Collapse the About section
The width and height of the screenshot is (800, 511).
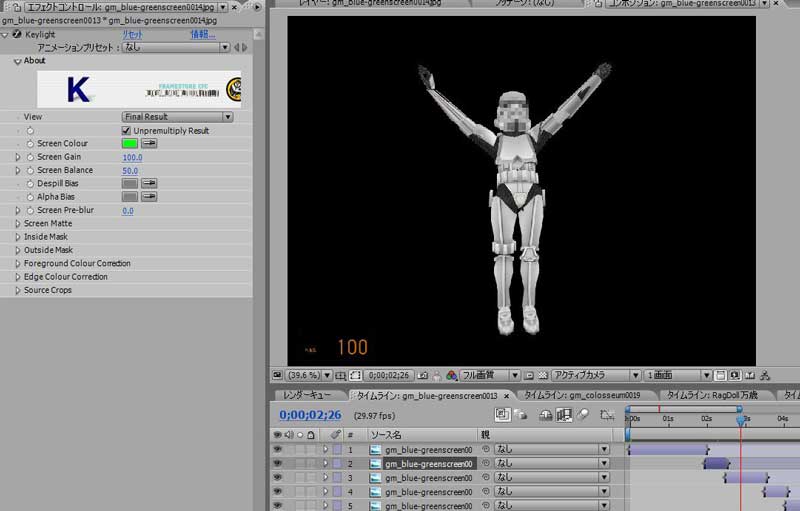(18, 61)
